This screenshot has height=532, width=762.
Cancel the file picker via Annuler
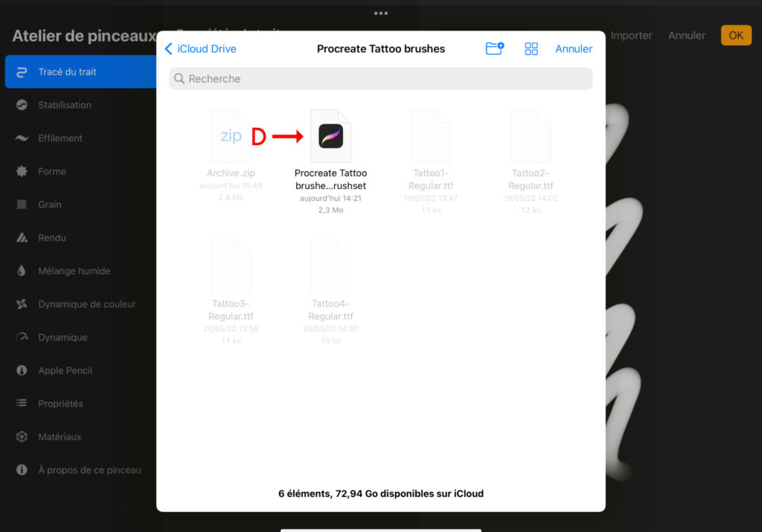[x=574, y=48]
